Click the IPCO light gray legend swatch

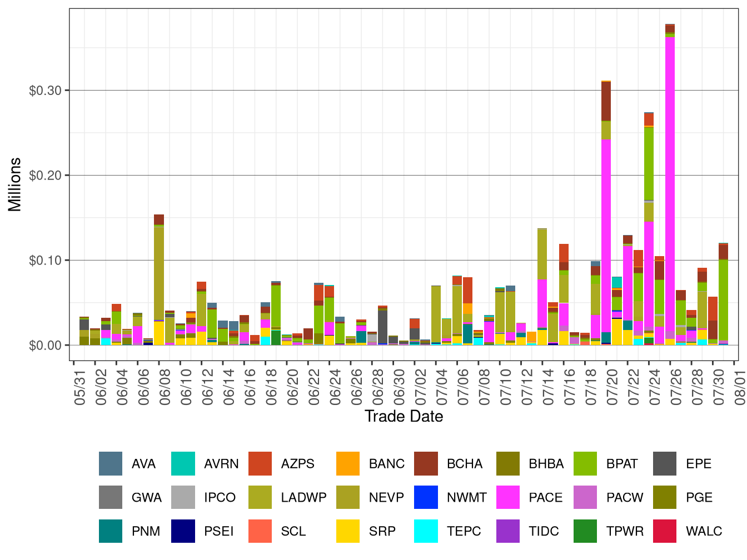click(183, 497)
